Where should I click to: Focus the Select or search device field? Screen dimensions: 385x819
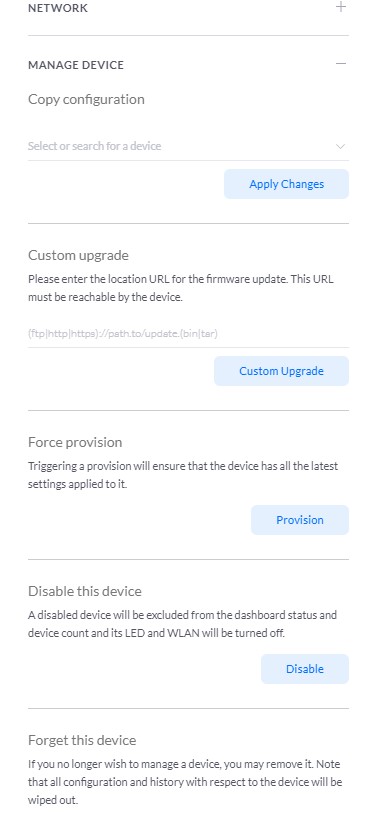pyautogui.click(x=188, y=146)
